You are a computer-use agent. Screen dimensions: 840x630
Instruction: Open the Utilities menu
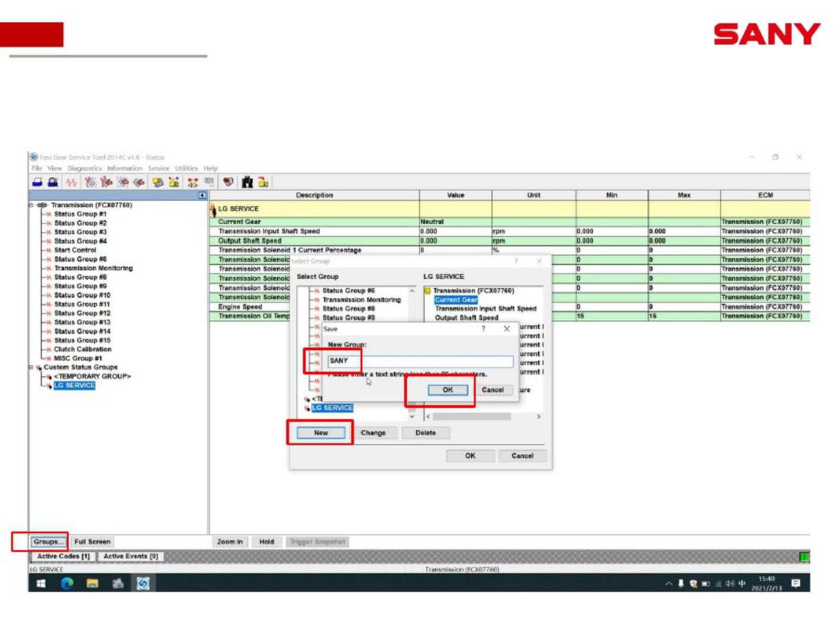tap(186, 168)
